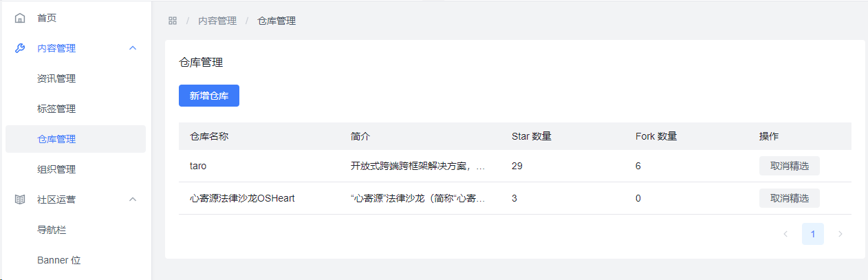The height and width of the screenshot is (280, 868).
Task: Go to previous page arrow
Action: point(785,234)
